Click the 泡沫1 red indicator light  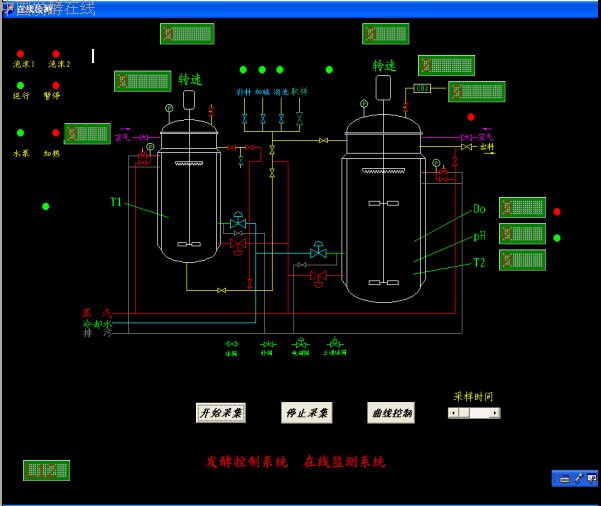pyautogui.click(x=20, y=54)
